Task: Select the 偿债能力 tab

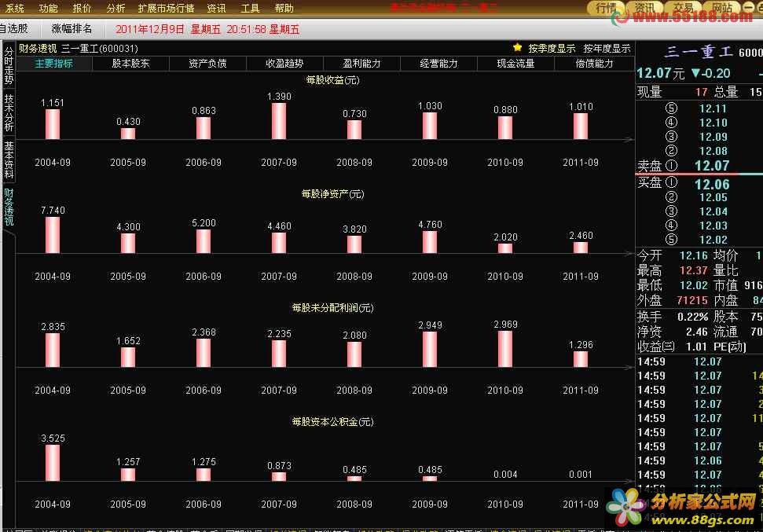Action: coord(594,64)
